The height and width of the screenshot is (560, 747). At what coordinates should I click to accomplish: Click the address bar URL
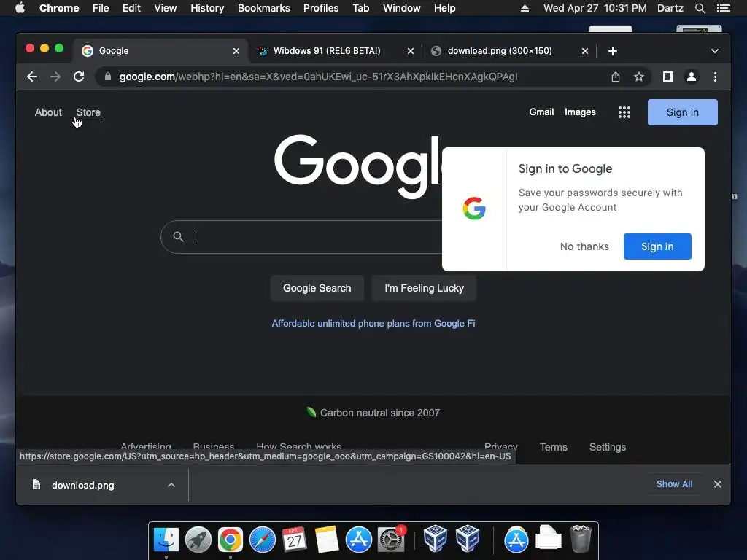coord(318,77)
